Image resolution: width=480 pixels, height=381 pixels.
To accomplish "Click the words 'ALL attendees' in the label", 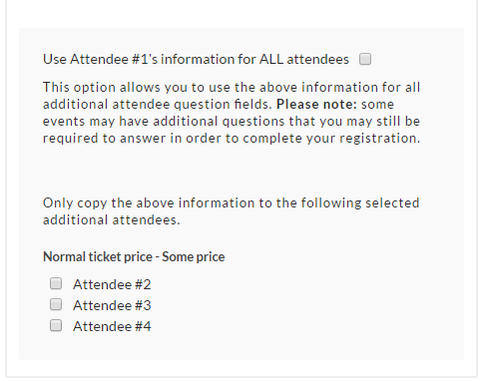I will (x=304, y=59).
